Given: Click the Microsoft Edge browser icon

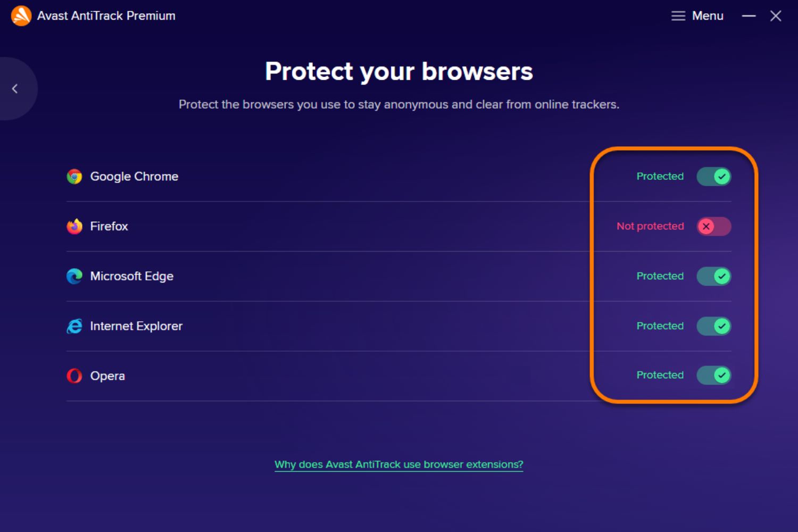Looking at the screenshot, I should pos(74,276).
